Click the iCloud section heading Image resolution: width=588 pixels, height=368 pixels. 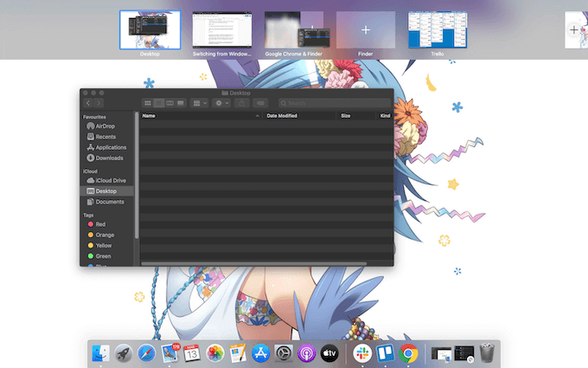[x=90, y=171]
